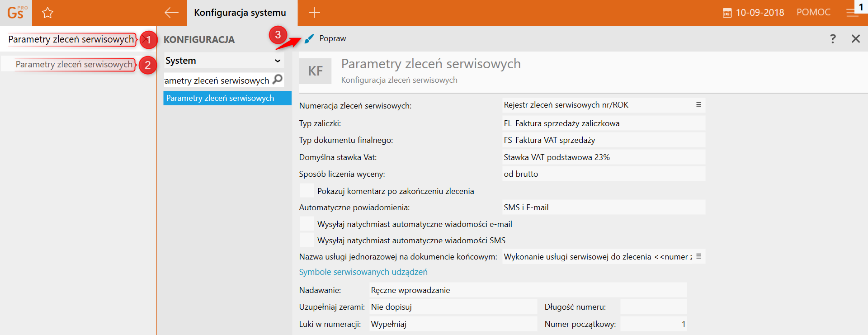The image size is (868, 335).
Task: Click the Domyślna stawka Vat label
Action: pos(338,157)
